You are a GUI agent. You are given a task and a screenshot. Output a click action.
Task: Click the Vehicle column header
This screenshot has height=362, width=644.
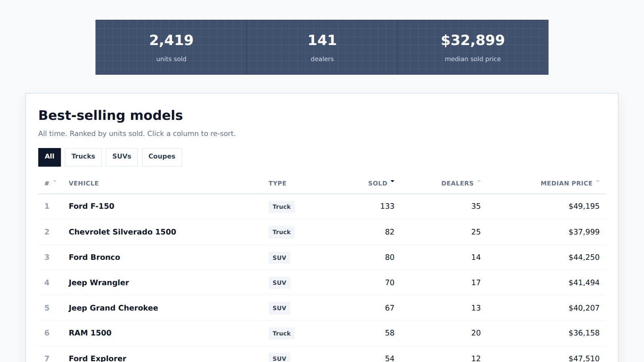click(84, 183)
